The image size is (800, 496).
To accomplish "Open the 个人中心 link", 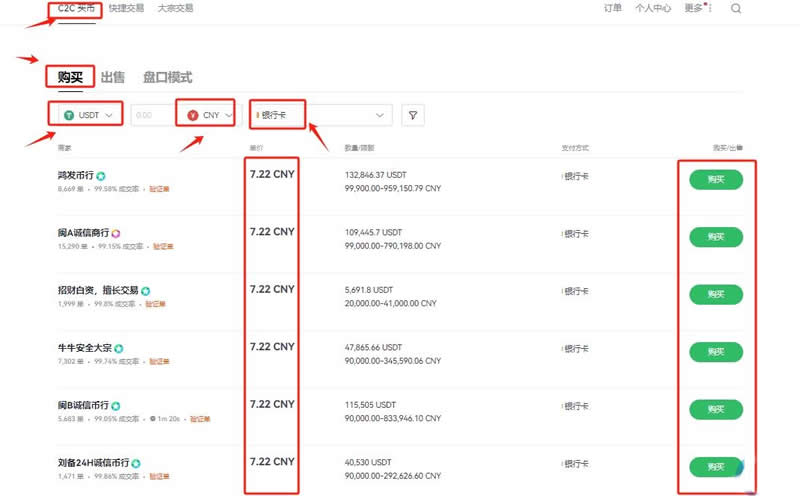I will point(653,8).
